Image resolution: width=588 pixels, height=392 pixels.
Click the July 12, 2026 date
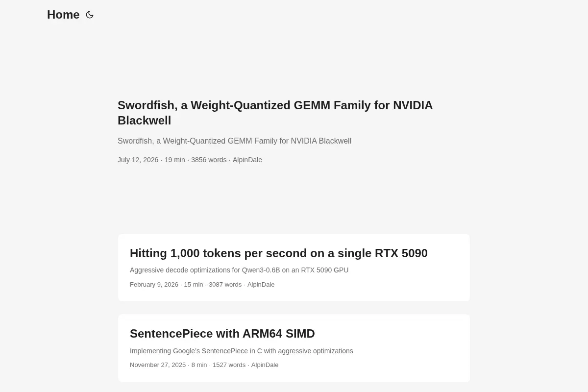click(138, 160)
